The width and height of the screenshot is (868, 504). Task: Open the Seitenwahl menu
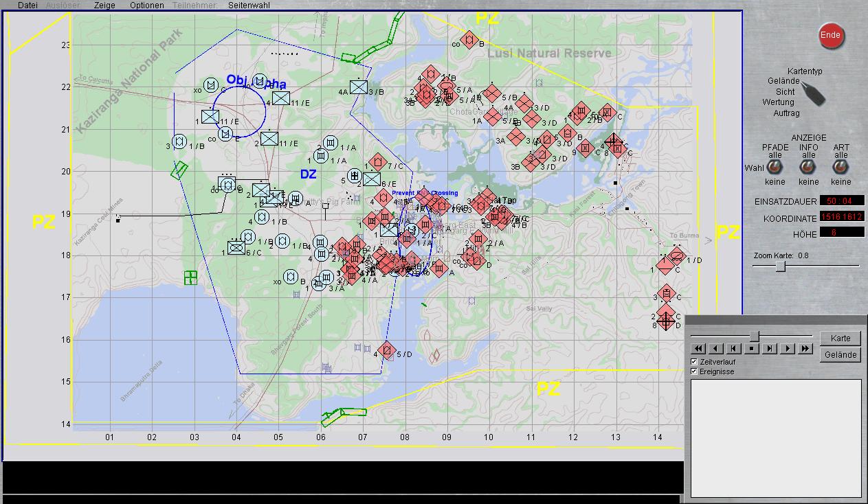pyautogui.click(x=249, y=5)
